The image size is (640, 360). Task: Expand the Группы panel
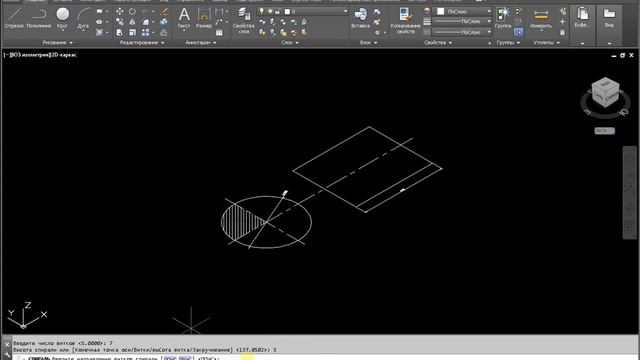coord(508,42)
